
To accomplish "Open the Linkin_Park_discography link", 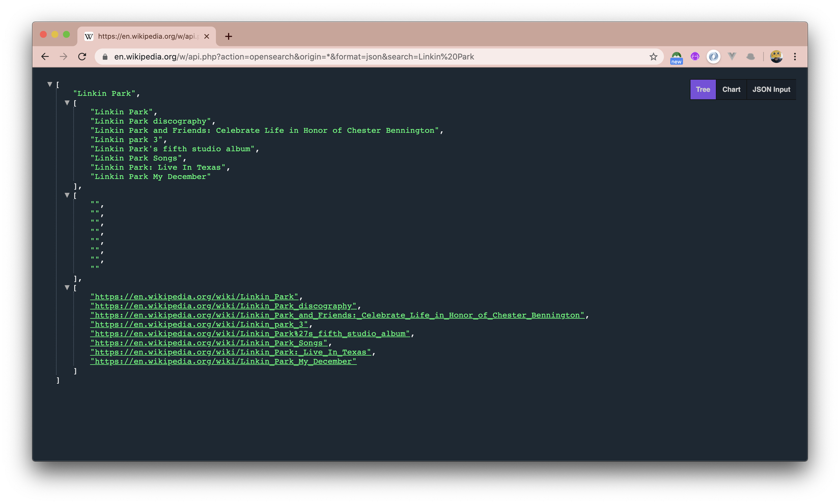I will coord(223,306).
